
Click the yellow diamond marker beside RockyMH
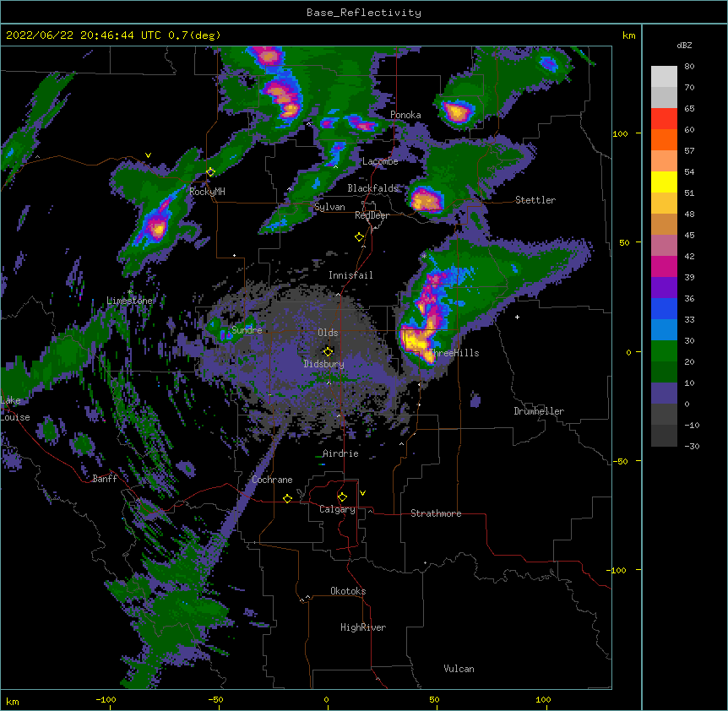pyautogui.click(x=210, y=172)
